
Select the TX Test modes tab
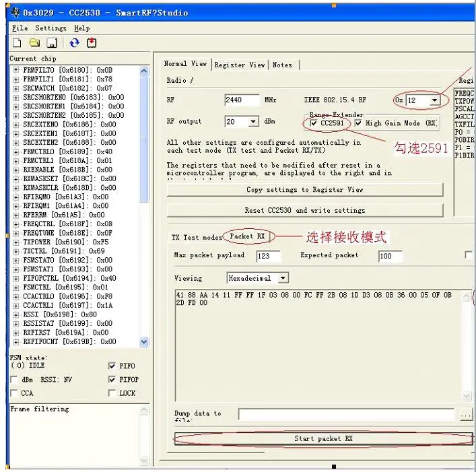pyautogui.click(x=197, y=238)
